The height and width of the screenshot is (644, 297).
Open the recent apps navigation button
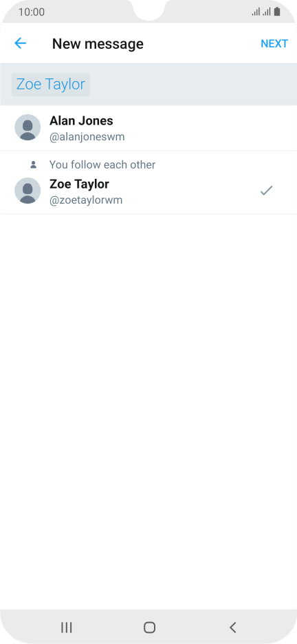tap(67, 627)
